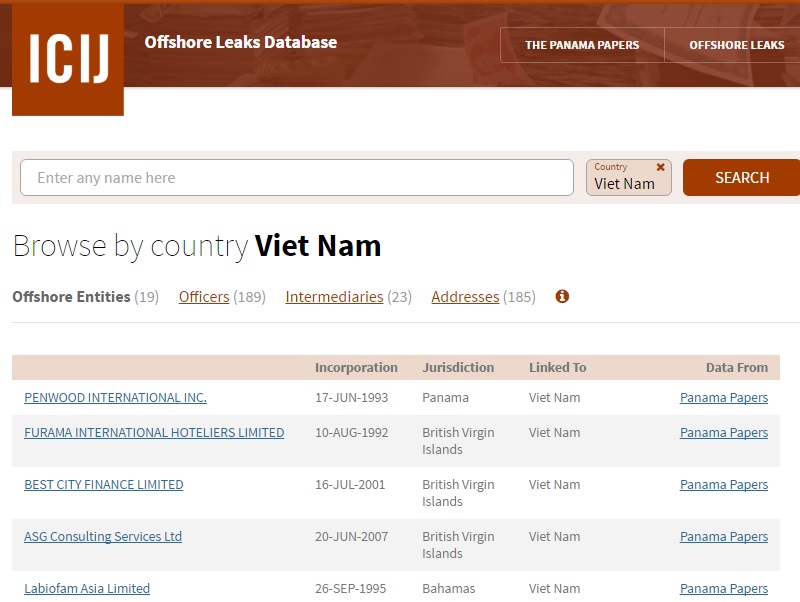Open FURAMA INTERNATIONAL HOTELIERS LIMITED entity
Screen dimensions: 800x602
coord(154,433)
